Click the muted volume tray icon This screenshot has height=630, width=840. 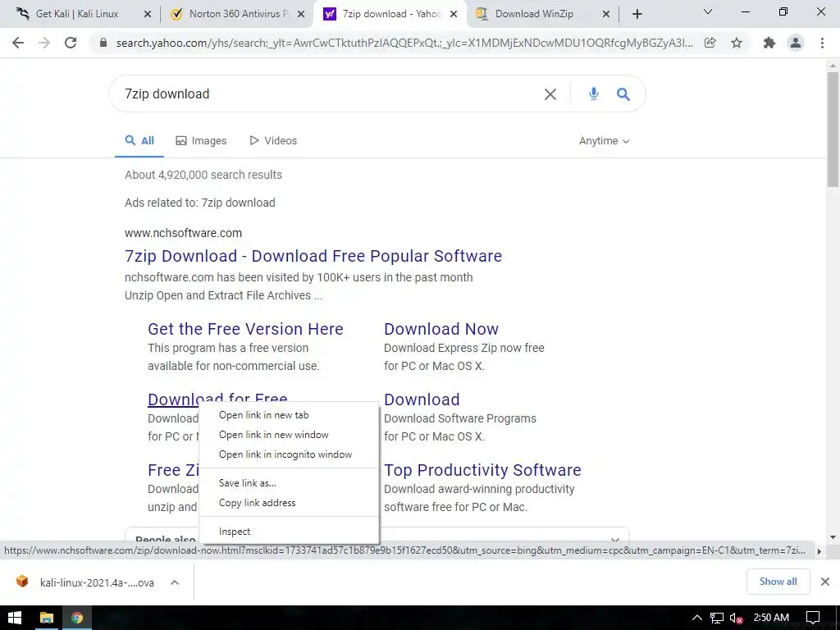click(x=736, y=618)
